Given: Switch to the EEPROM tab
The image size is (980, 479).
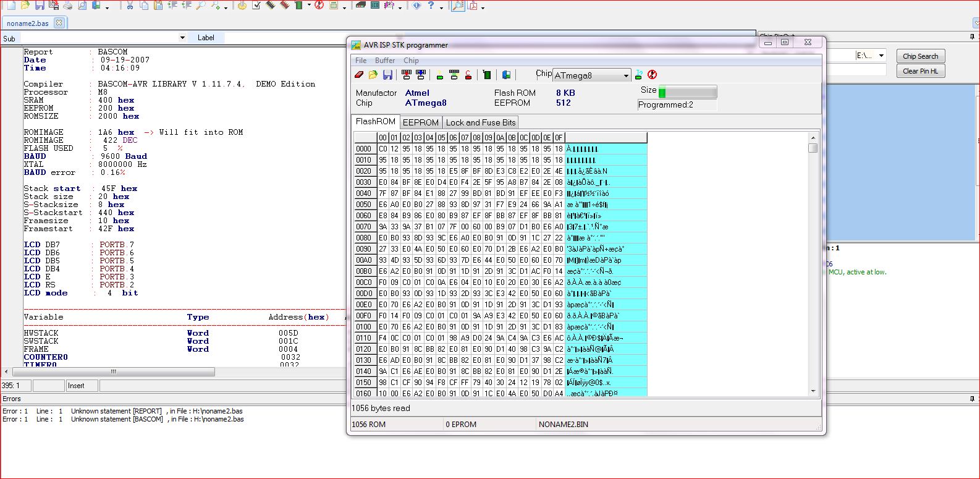Looking at the screenshot, I should [x=420, y=122].
